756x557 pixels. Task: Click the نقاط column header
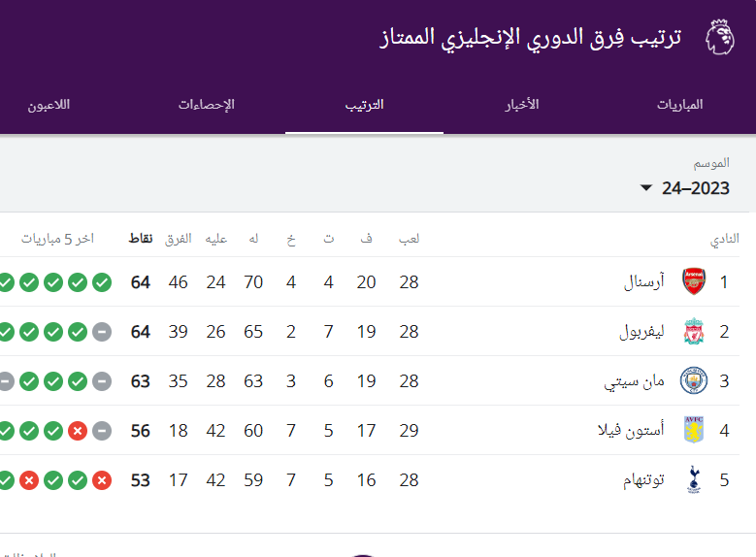(141, 238)
